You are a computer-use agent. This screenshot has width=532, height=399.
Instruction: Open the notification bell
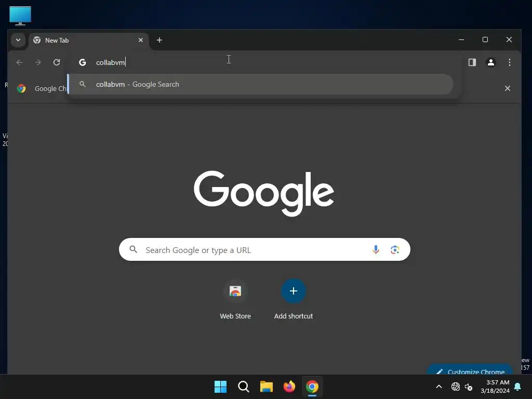[x=518, y=387]
